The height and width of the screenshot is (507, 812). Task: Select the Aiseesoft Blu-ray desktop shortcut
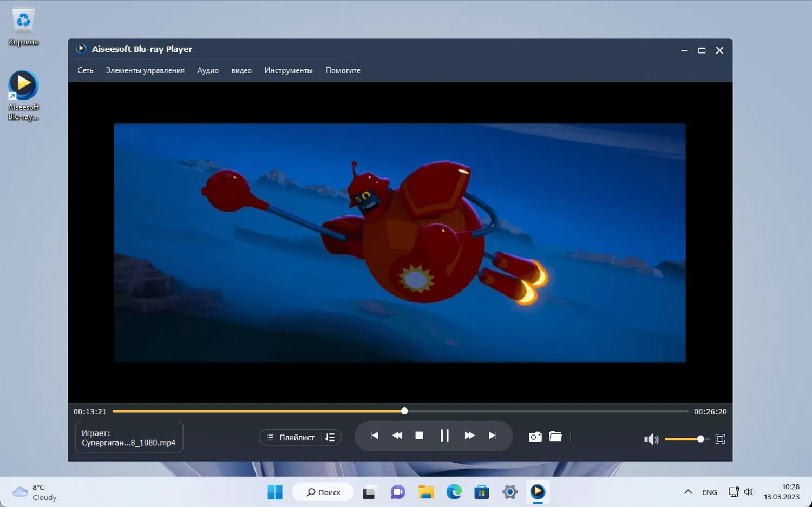[23, 96]
